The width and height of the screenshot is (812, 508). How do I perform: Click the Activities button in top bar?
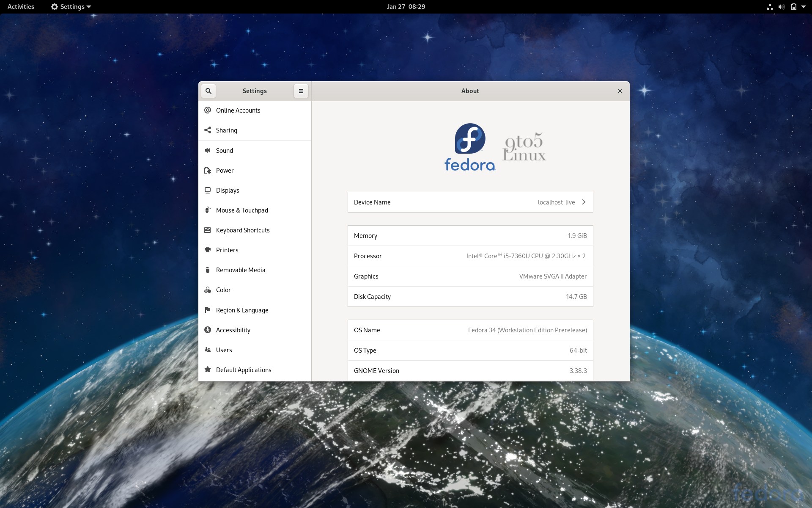tap(21, 7)
